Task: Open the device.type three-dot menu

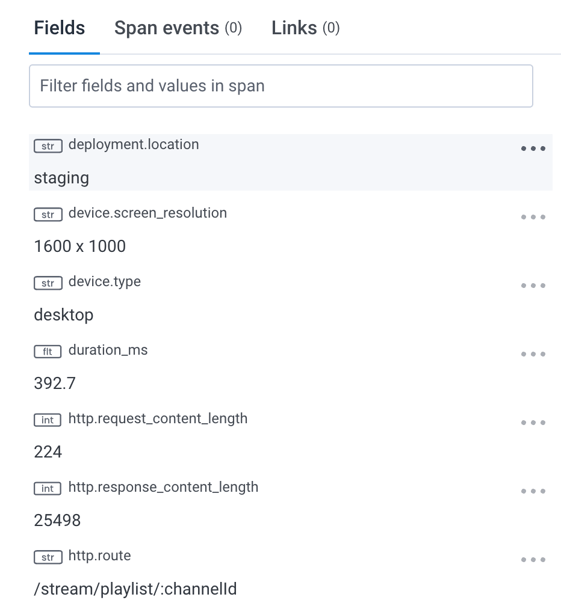Action: (533, 285)
